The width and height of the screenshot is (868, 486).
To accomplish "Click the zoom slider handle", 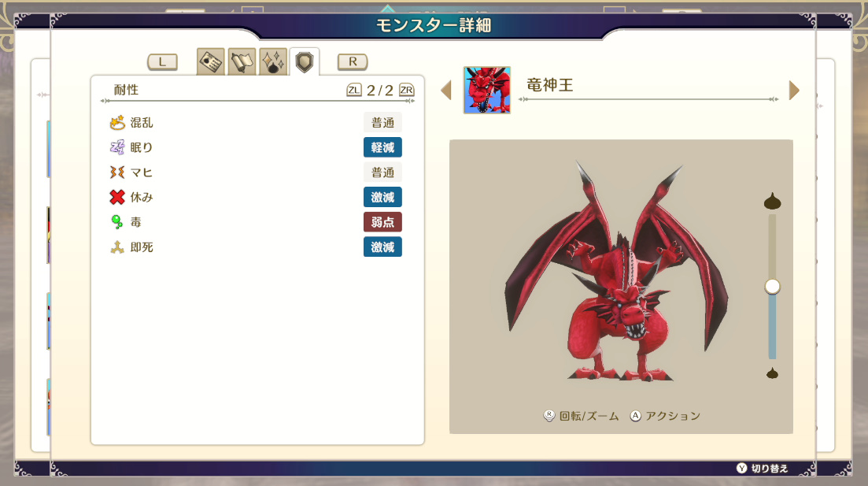I will point(772,287).
